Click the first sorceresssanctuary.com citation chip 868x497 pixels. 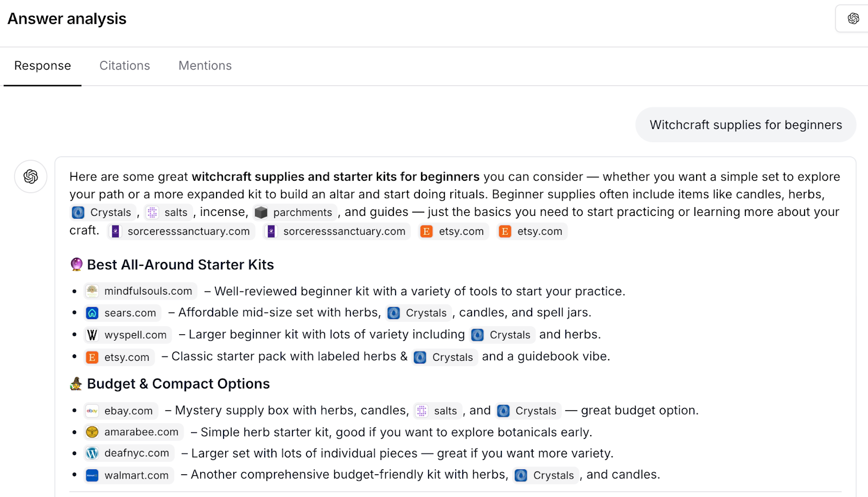tap(182, 232)
